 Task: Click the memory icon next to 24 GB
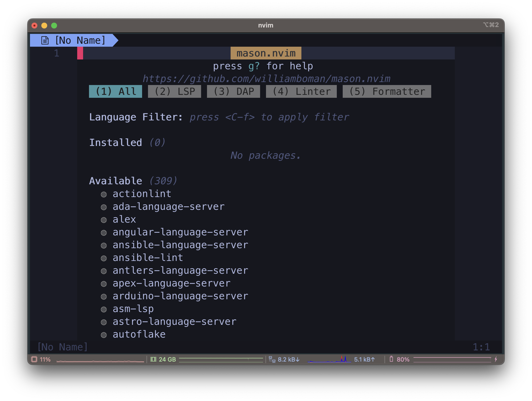(153, 359)
